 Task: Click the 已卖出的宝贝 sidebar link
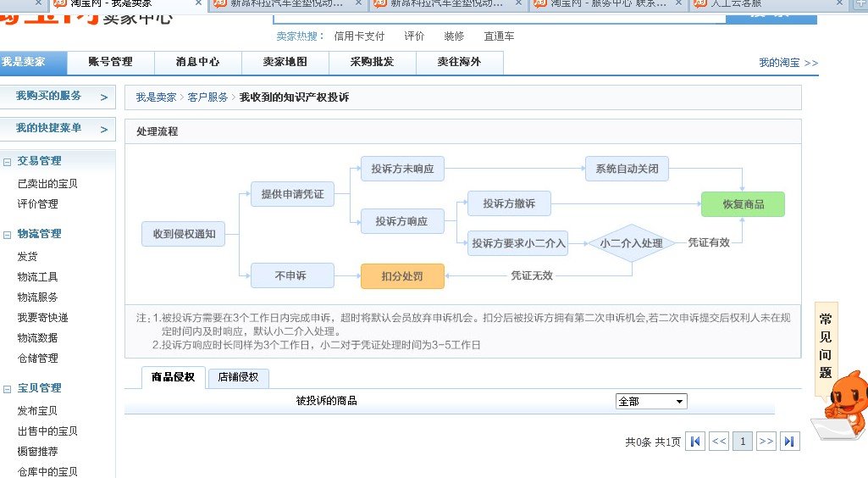47,183
